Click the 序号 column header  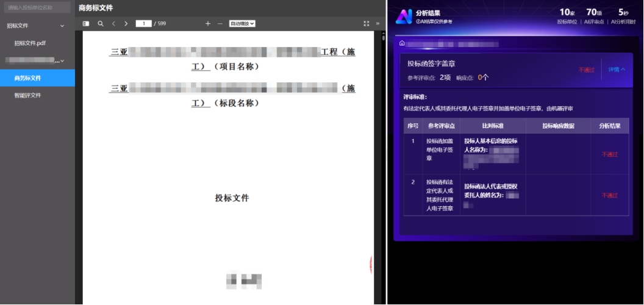pyautogui.click(x=413, y=126)
